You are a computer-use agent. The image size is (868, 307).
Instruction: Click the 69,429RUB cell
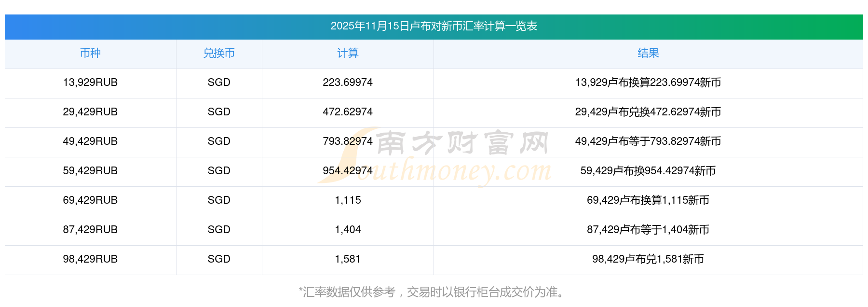90,200
